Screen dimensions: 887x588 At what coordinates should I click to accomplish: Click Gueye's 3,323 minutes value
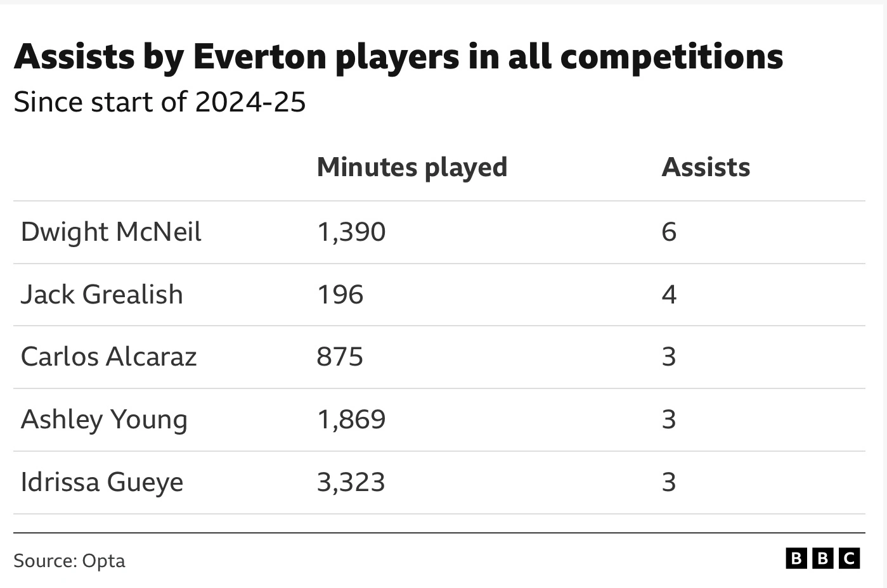tap(351, 482)
